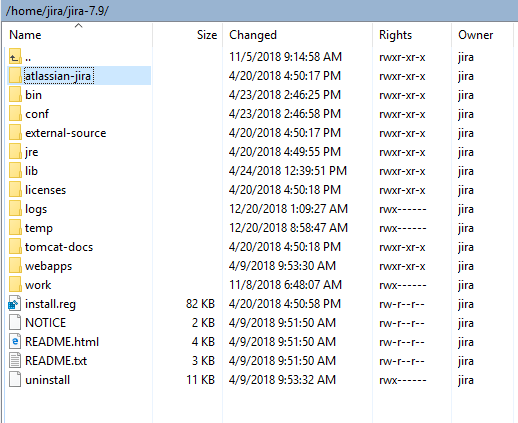
Task: Select the webapps folder name
Action: pos(48,266)
